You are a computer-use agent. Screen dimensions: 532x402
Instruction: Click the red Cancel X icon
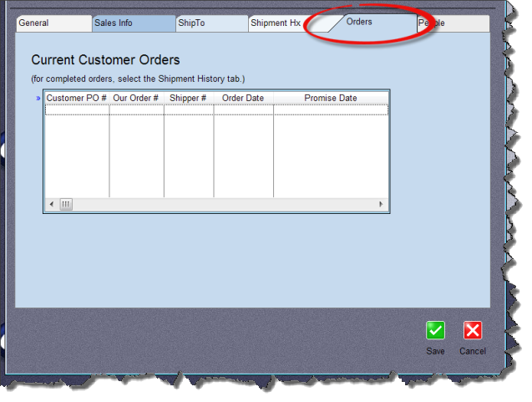[473, 330]
